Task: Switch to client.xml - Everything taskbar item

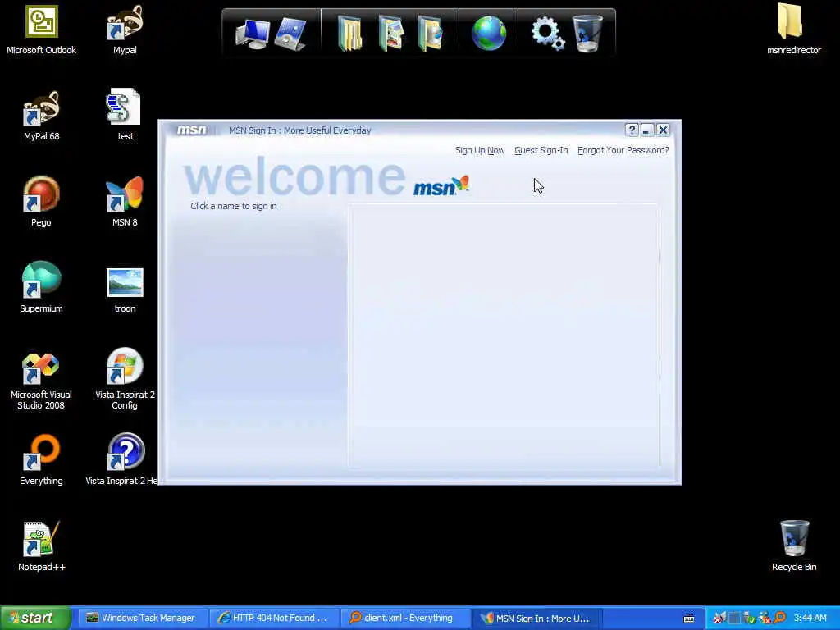Action: [405, 619]
